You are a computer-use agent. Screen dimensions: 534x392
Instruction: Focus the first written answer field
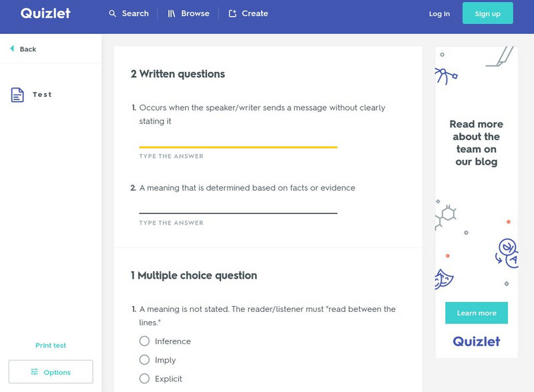(238, 140)
